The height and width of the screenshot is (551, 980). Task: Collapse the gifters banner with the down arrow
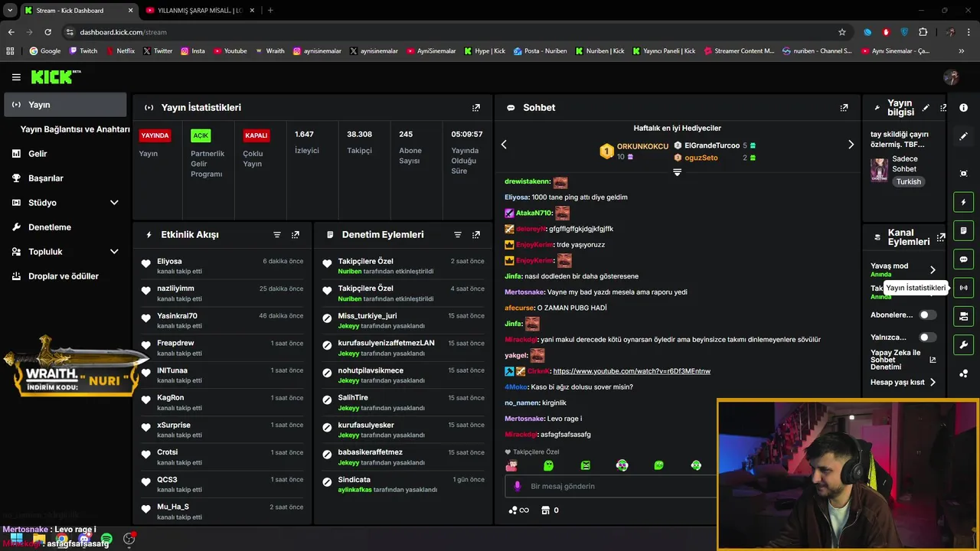coord(677,173)
